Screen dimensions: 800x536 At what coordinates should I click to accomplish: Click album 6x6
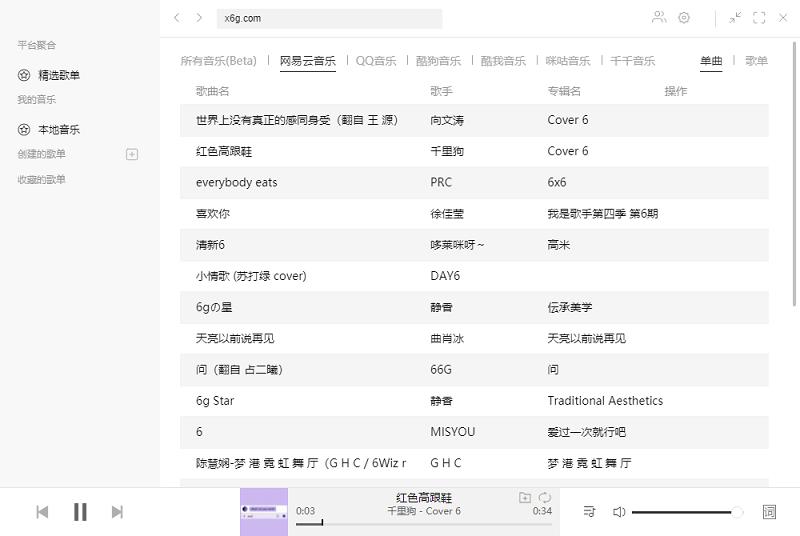(x=557, y=183)
